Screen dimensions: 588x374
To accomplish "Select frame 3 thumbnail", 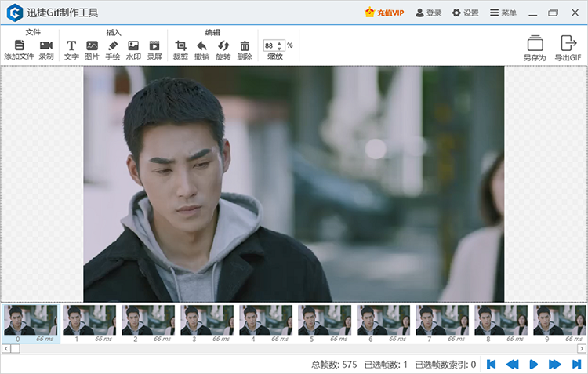I will coord(207,320).
